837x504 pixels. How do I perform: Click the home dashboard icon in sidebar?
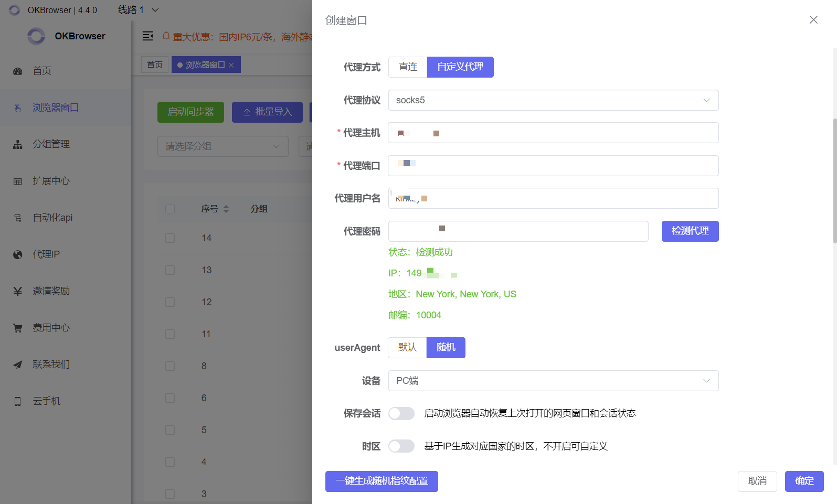tap(18, 71)
